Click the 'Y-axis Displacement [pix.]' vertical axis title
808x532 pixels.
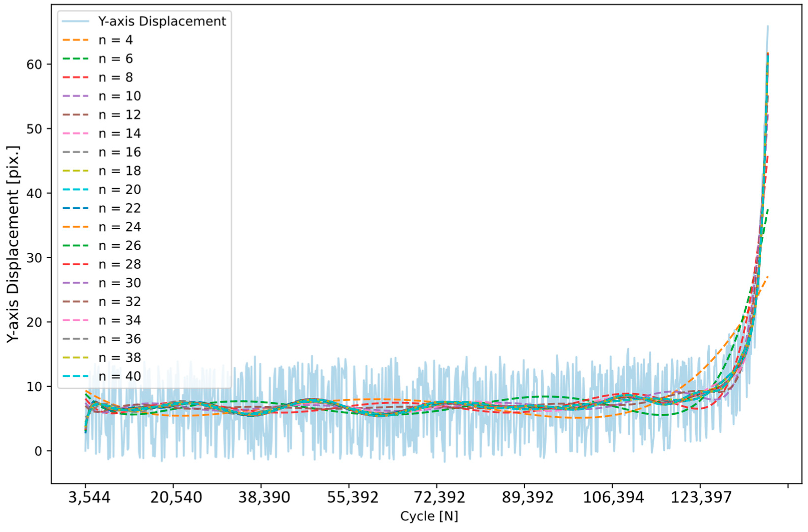coord(14,244)
